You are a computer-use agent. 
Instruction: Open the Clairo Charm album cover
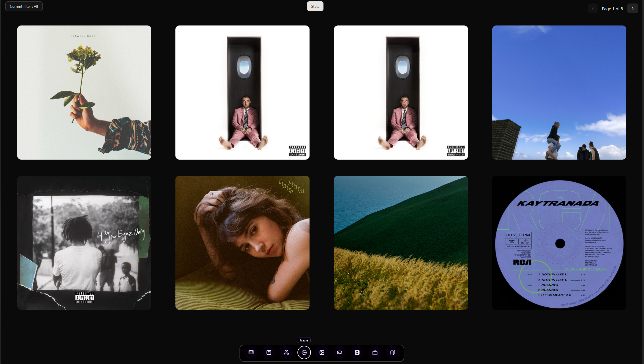pyautogui.click(x=242, y=243)
